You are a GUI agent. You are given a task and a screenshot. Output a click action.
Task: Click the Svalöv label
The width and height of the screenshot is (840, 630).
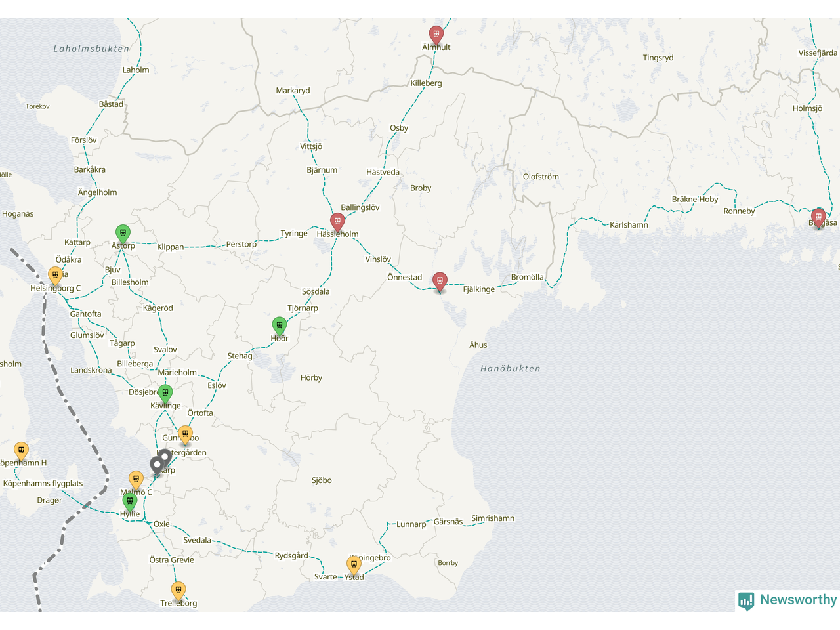[165, 350]
